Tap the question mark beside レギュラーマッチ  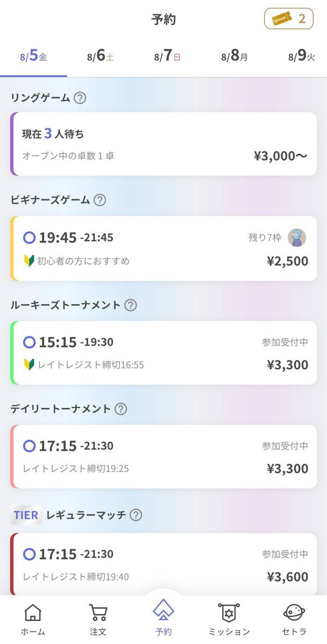pyautogui.click(x=135, y=515)
